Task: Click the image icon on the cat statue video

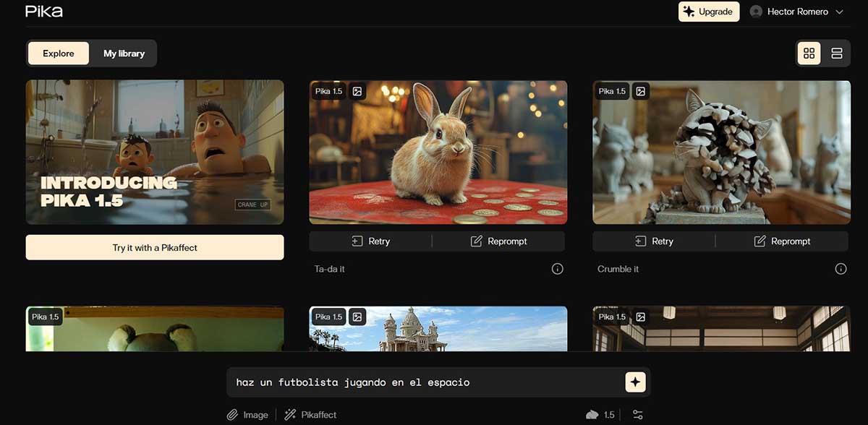Action: click(640, 91)
